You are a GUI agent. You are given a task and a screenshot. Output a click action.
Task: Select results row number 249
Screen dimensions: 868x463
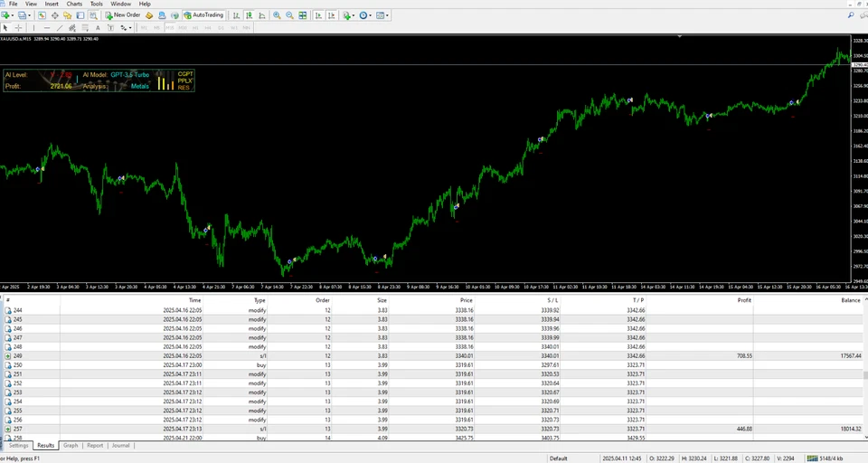click(x=433, y=355)
